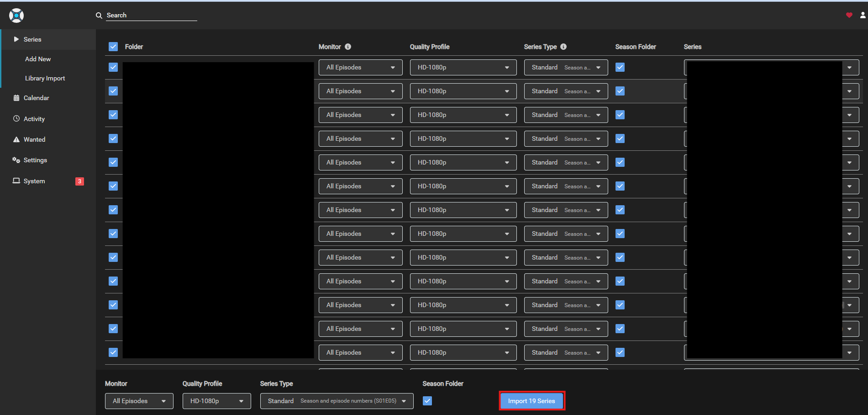
Task: Open Settings from the sidebar
Action: click(35, 160)
